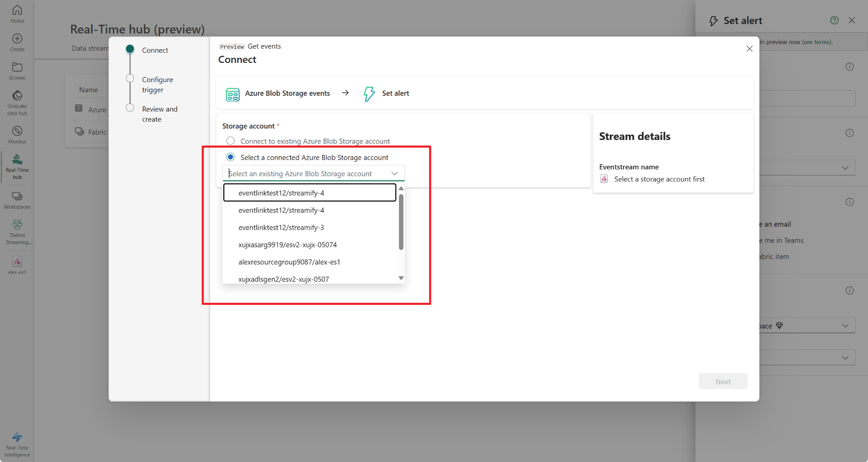Open Home in the left sidebar
868x462 pixels.
point(17,14)
